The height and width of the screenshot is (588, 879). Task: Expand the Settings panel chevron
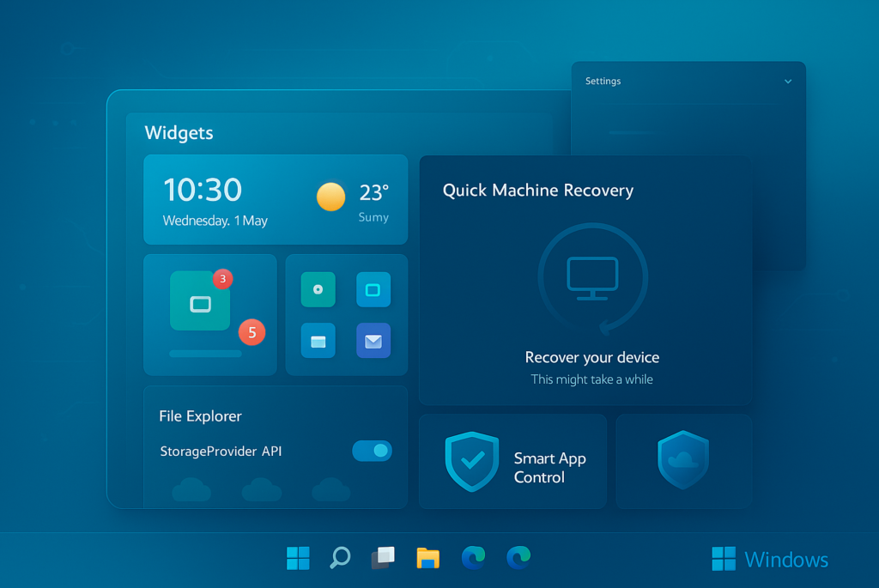click(788, 82)
